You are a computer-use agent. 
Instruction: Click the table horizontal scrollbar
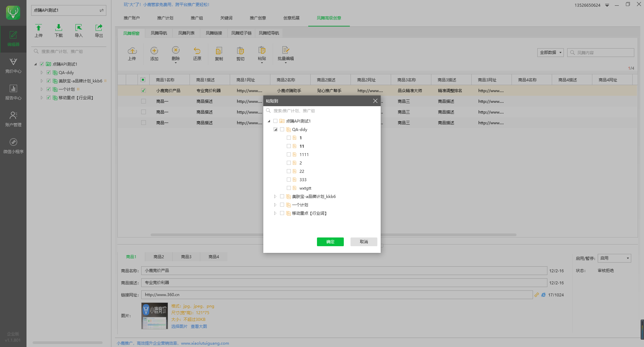(x=333, y=235)
